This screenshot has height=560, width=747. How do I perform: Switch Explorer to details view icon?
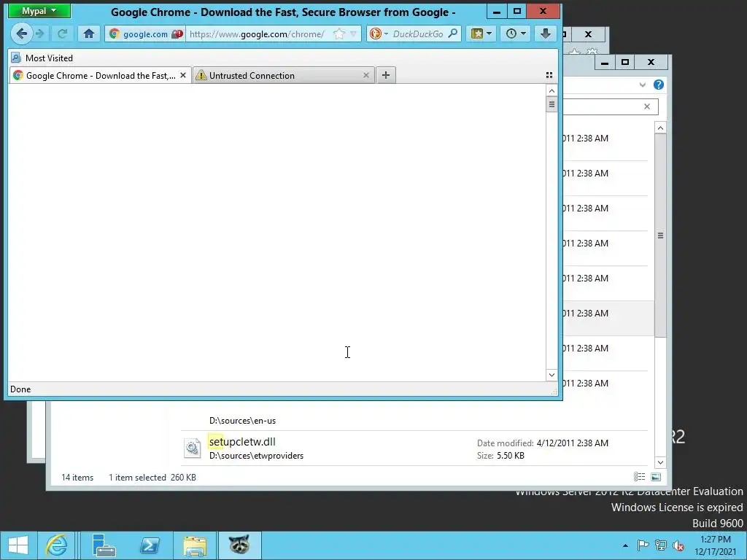point(639,477)
